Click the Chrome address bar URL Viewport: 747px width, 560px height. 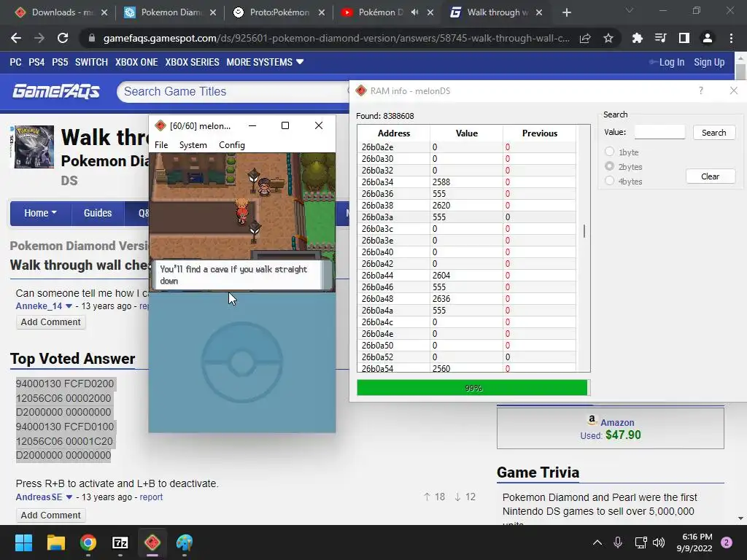point(336,38)
